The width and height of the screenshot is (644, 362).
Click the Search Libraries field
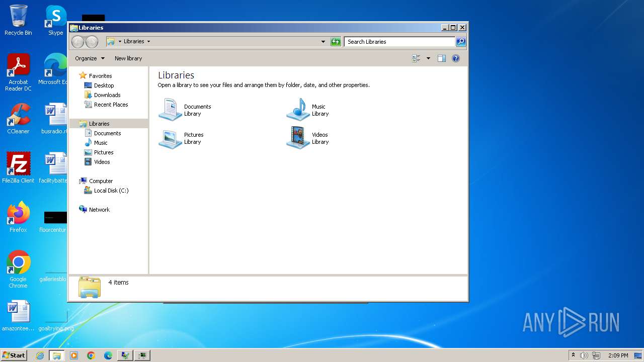tap(400, 42)
